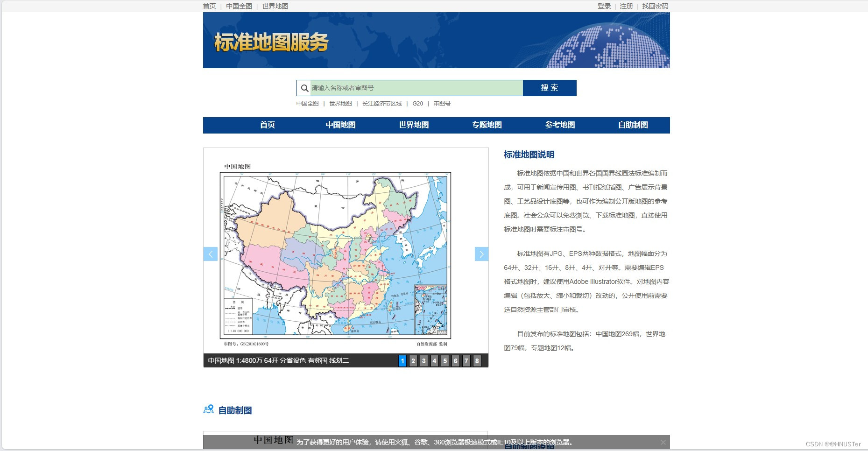Click the 自助制图 section icon
Screen dimensions: 868x451
coord(209,409)
